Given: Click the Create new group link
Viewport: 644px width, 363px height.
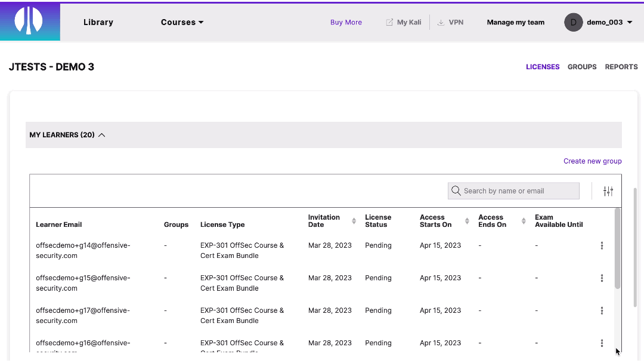Looking at the screenshot, I should (592, 161).
